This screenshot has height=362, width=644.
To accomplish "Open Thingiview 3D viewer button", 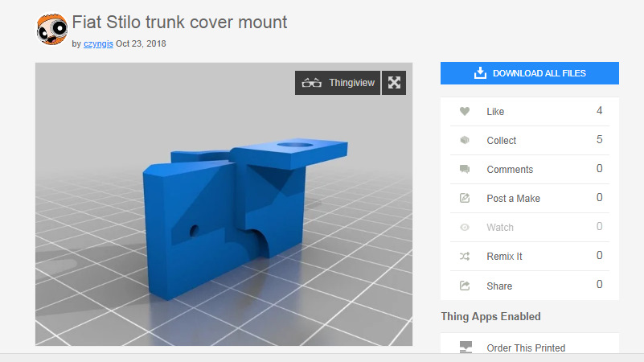I will click(338, 83).
